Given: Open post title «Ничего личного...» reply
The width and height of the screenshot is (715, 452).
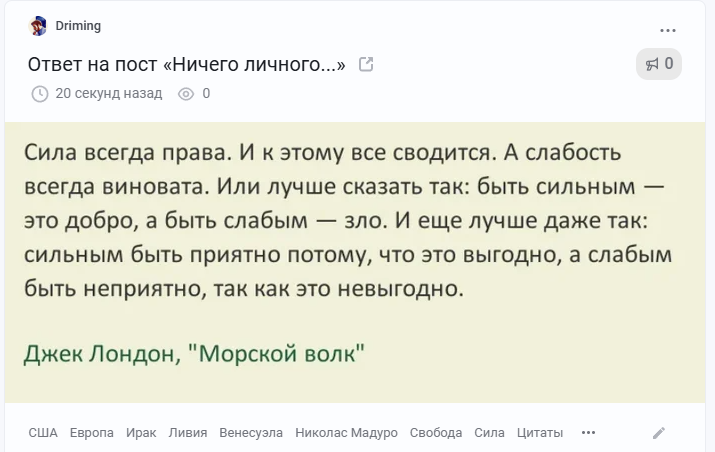Looking at the screenshot, I should coord(186,65).
